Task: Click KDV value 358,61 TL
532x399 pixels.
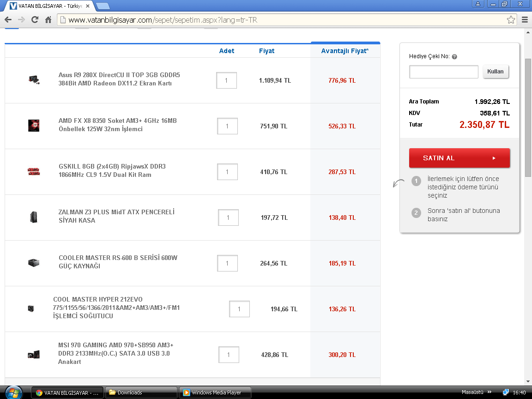Action: tap(495, 113)
